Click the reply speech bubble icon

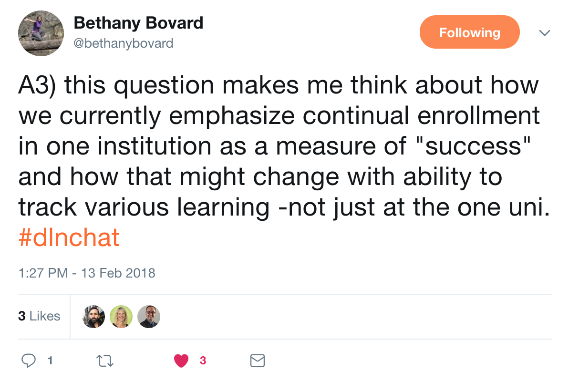tap(29, 361)
